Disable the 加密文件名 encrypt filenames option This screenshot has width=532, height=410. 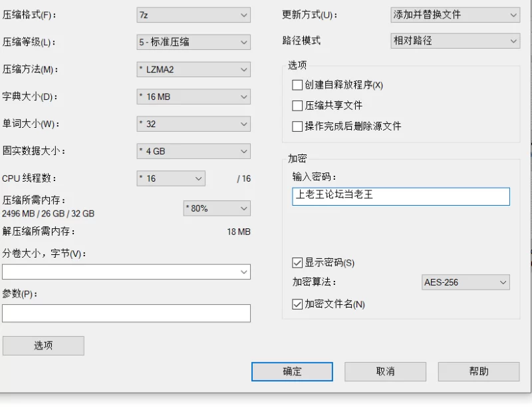coord(297,304)
